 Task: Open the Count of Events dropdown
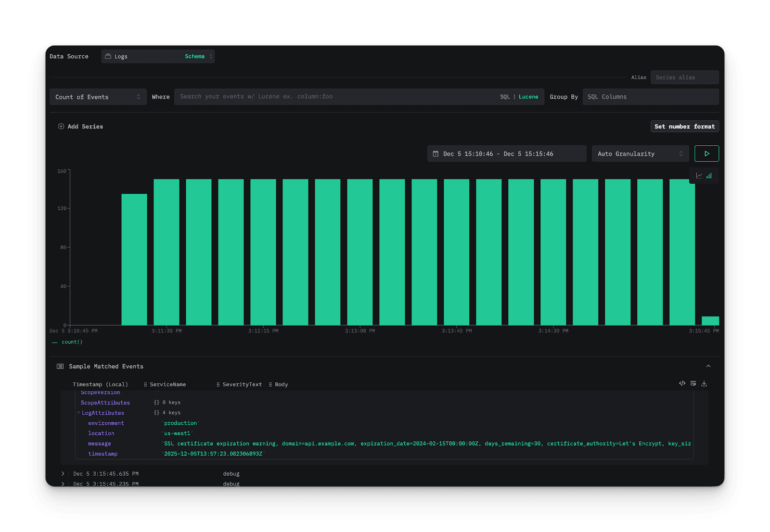(98, 97)
